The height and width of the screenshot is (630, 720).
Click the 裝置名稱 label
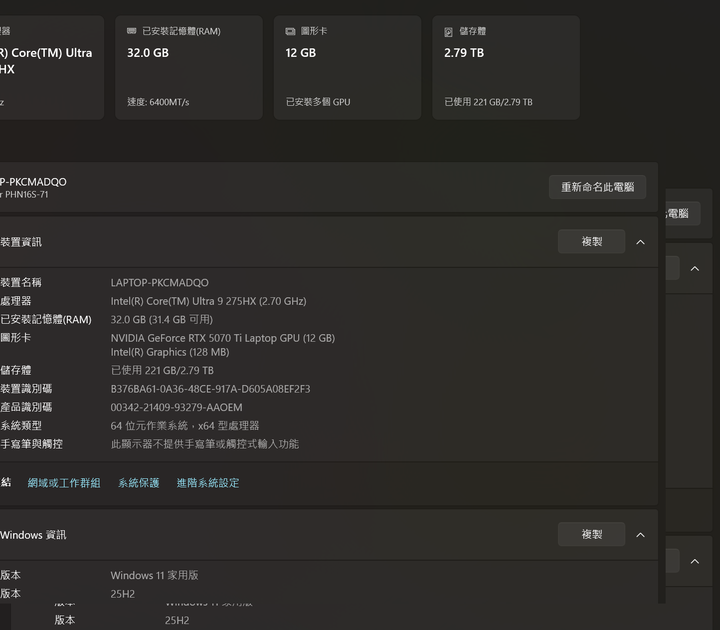[x=21, y=282]
